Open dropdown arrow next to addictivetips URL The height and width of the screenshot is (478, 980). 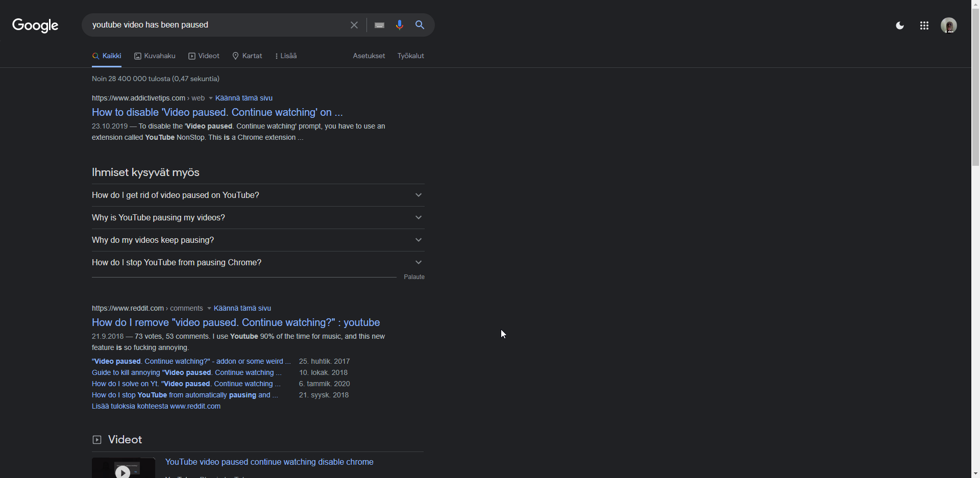pyautogui.click(x=210, y=98)
